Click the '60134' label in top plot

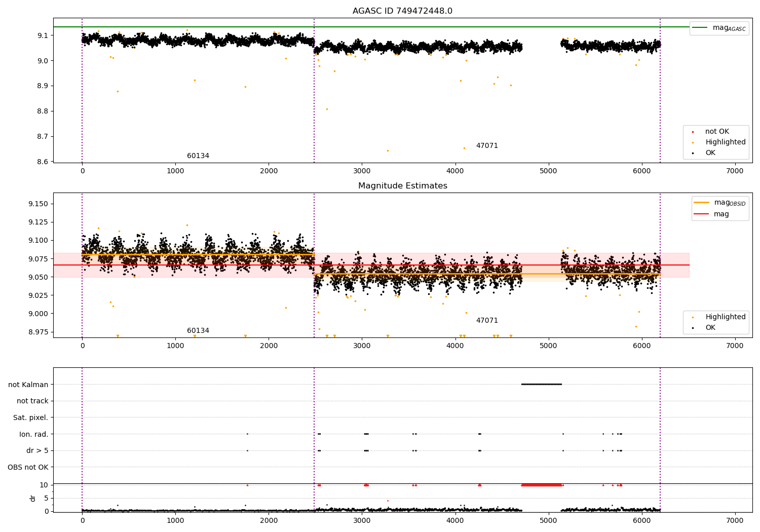pyautogui.click(x=198, y=156)
